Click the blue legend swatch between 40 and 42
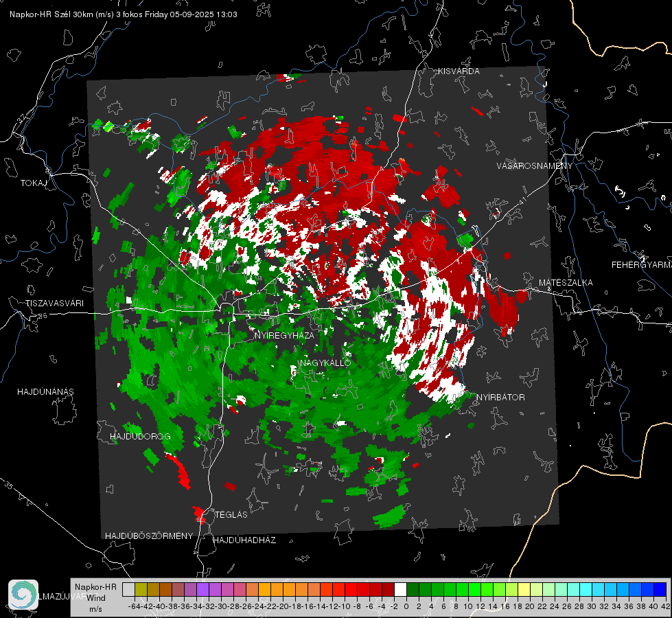 [660, 590]
